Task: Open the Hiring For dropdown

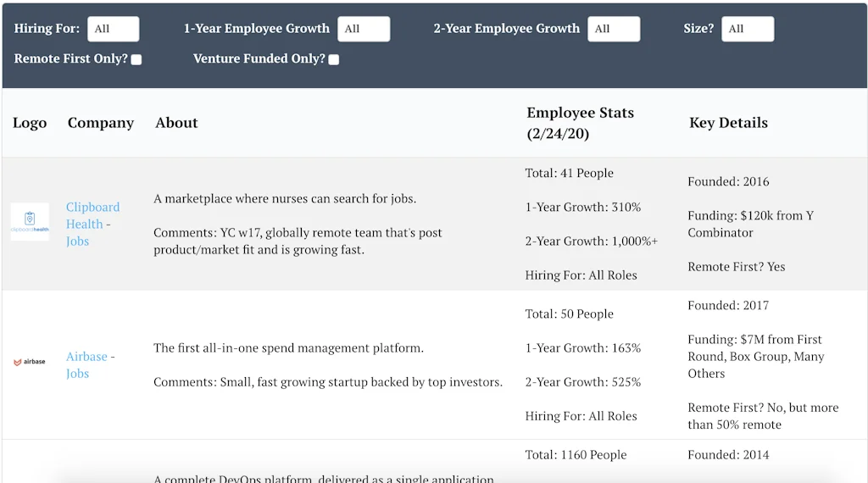Action: pos(113,29)
